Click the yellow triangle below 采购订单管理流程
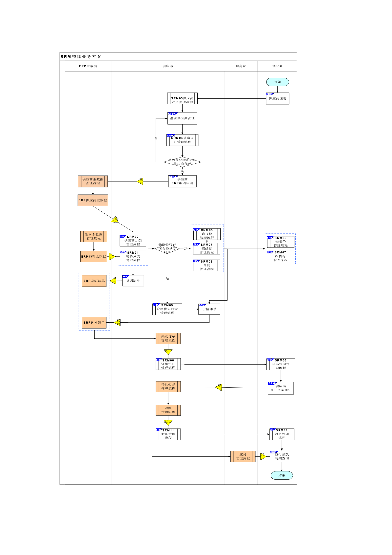Screen dimensions: 392x555 click(x=168, y=352)
